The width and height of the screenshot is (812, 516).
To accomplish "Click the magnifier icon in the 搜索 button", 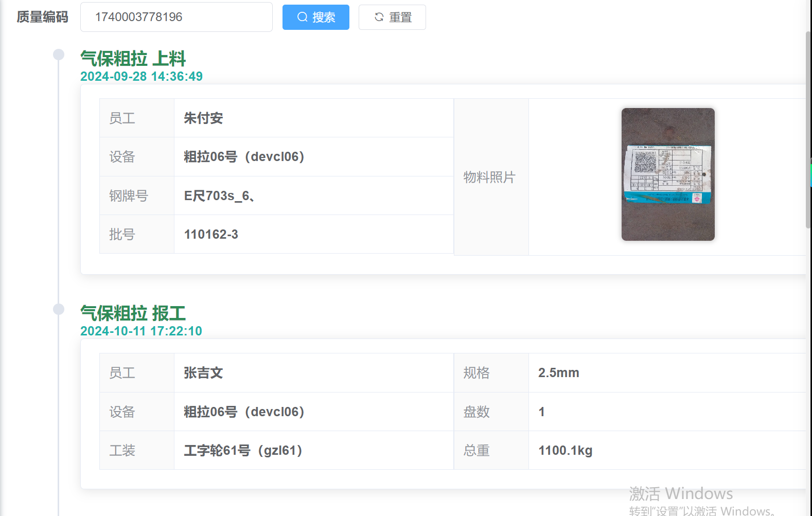I will pos(303,17).
